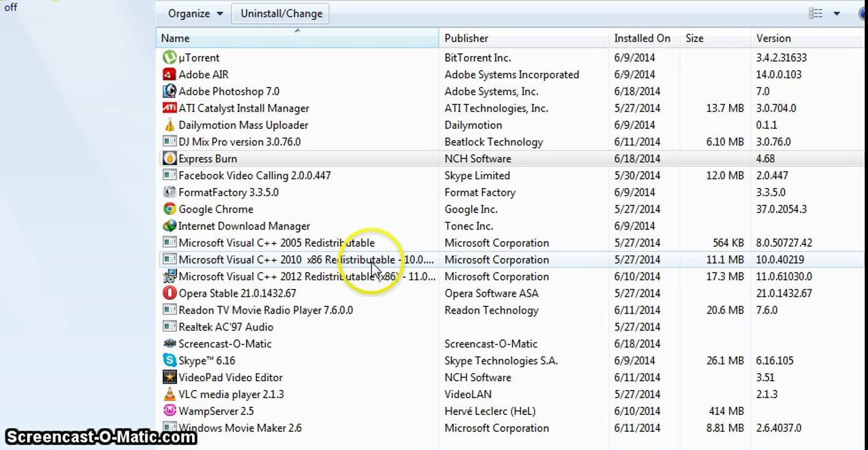Select the version value "37.0.2054.3"
The width and height of the screenshot is (868, 450).
pyautogui.click(x=781, y=209)
